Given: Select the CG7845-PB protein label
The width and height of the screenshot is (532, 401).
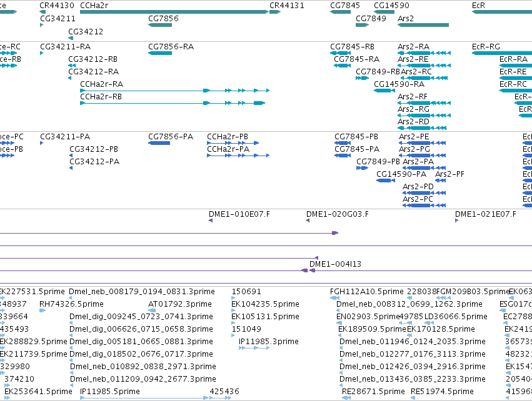Looking at the screenshot, I should coord(356,137).
